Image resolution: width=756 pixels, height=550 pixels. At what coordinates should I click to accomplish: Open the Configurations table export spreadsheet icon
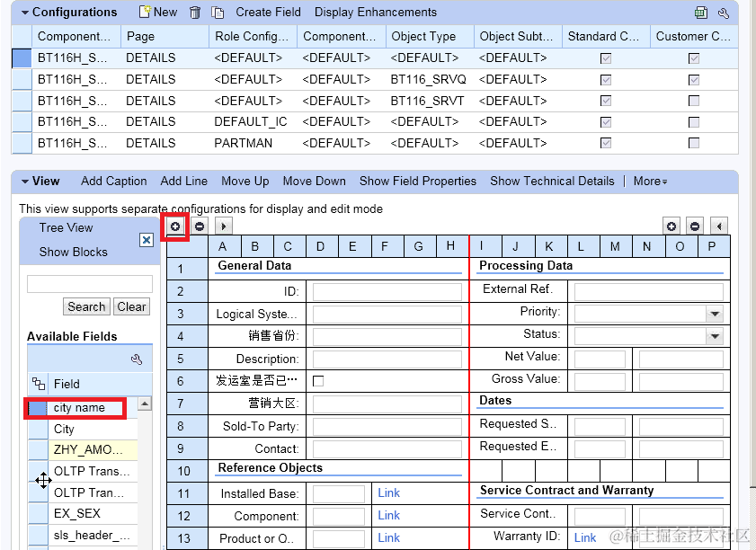(x=701, y=13)
